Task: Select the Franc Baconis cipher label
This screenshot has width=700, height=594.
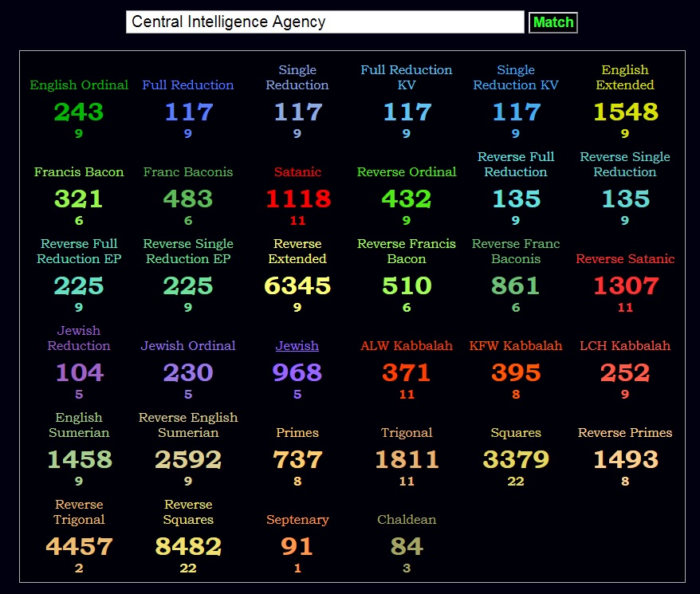Action: click(188, 172)
